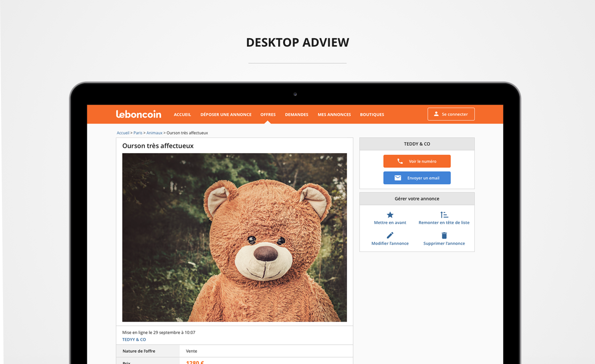
Task: Click the trash icon for Supprimer l'annonce
Action: coord(444,236)
